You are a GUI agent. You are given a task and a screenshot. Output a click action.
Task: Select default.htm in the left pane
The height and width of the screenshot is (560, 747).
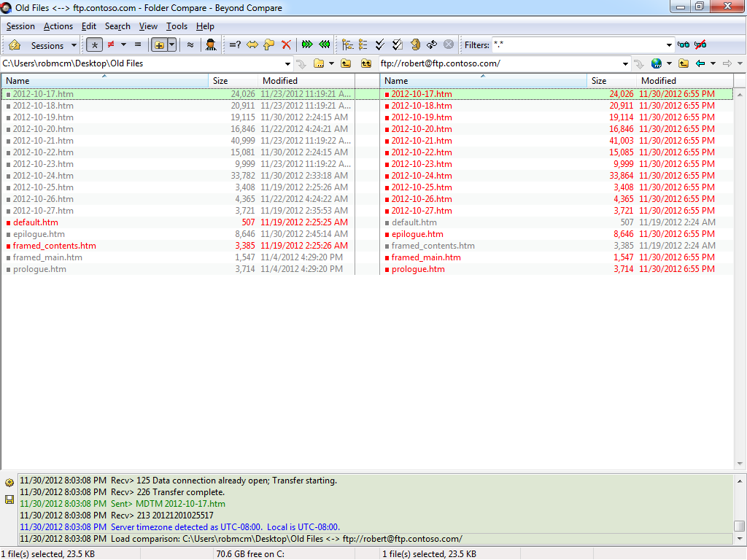coord(35,222)
